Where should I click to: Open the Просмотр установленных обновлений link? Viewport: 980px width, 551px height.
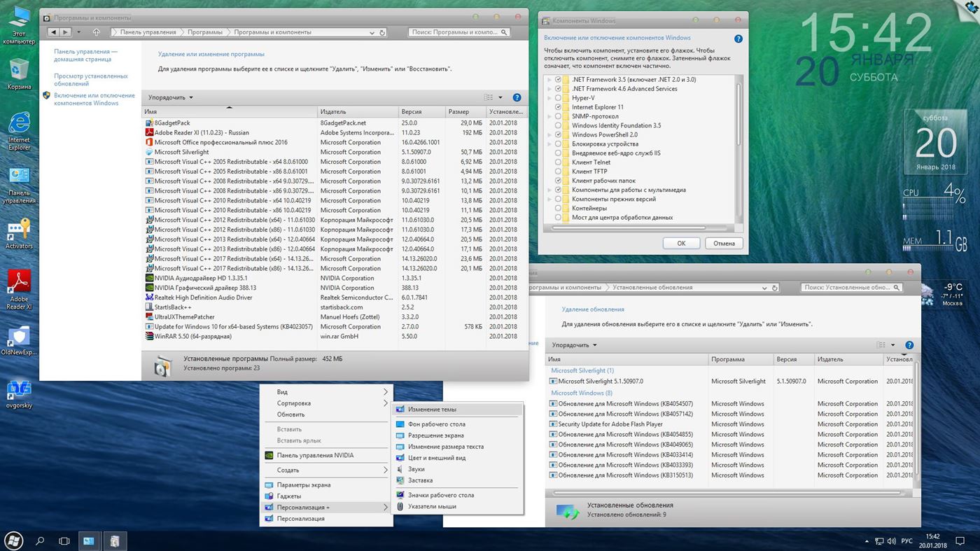[x=90, y=80]
